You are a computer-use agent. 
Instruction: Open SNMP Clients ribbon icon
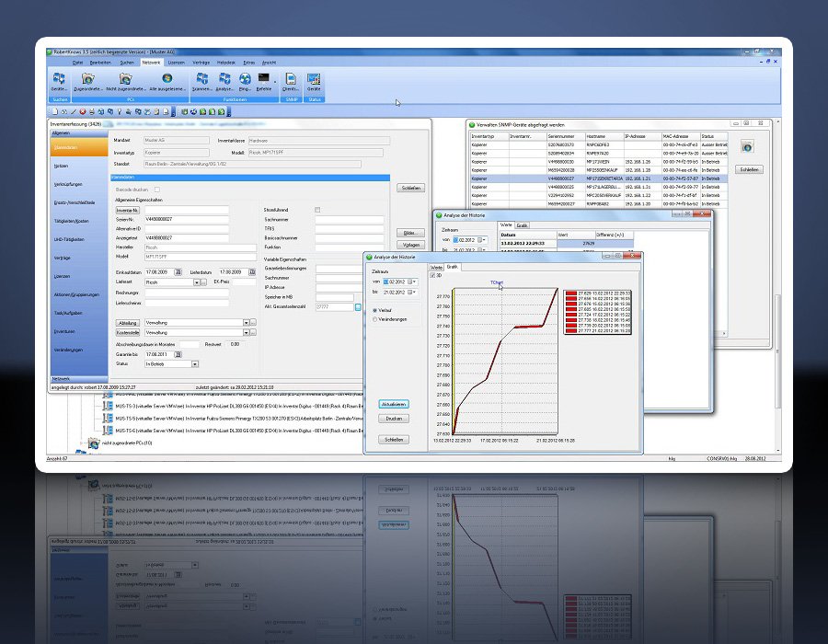click(291, 82)
